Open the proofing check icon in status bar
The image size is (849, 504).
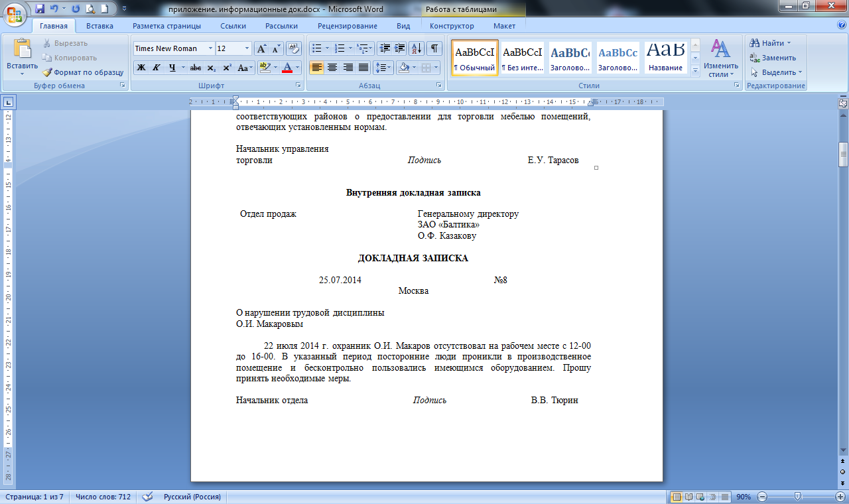click(148, 496)
